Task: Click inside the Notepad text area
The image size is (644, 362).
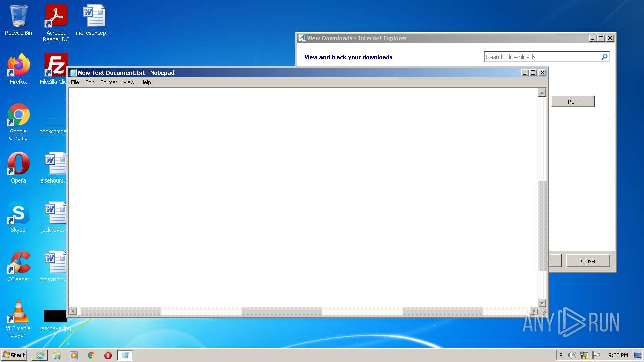Action: pos(304,198)
